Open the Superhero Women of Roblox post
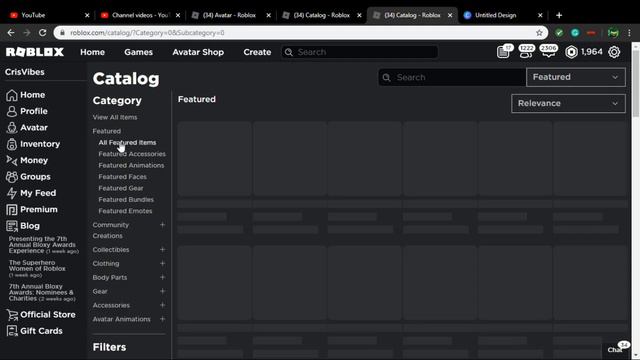 (x=37, y=269)
